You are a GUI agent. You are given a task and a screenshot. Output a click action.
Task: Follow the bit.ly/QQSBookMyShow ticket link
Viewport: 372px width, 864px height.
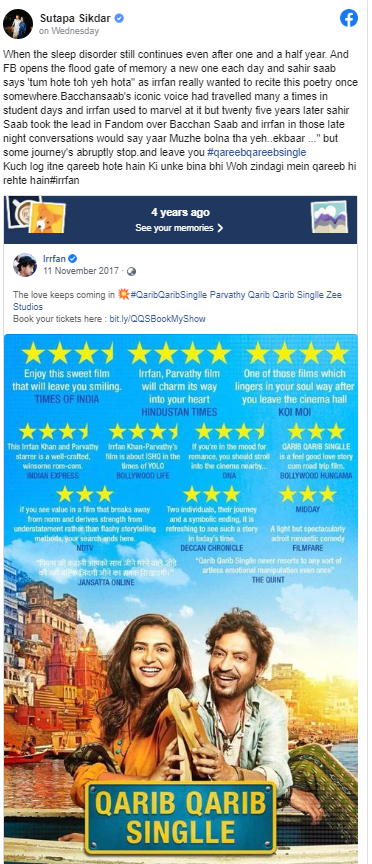(157, 318)
